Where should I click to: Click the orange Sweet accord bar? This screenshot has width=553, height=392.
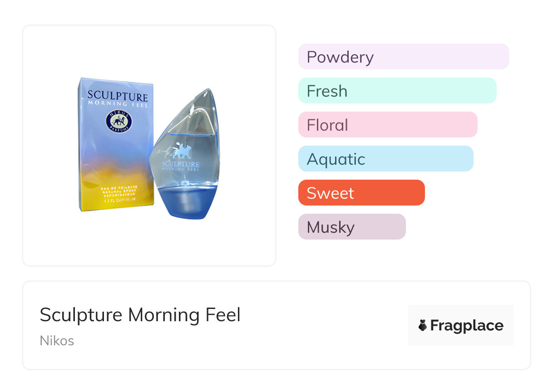click(361, 193)
